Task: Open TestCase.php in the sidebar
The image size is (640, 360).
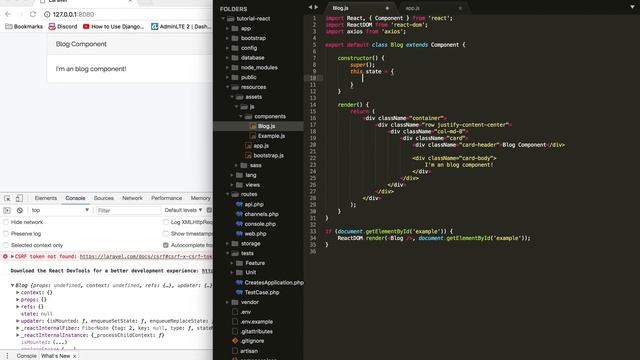Action: pos(262,292)
